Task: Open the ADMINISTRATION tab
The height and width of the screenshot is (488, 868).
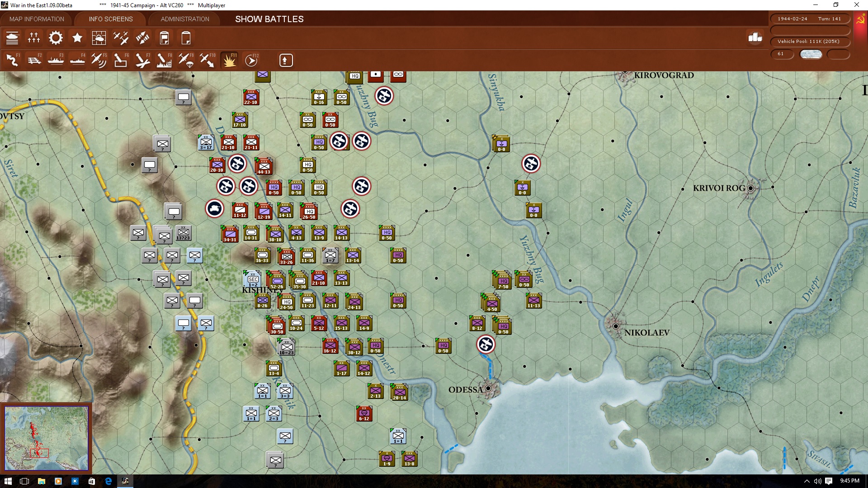Action: [x=185, y=19]
